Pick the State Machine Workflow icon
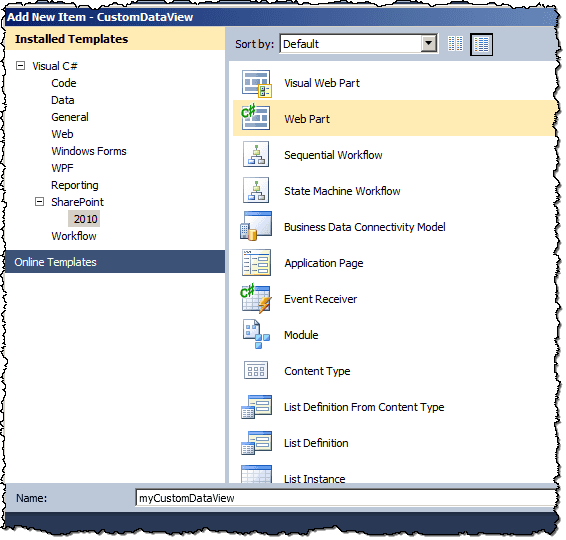566x540 pixels. click(x=256, y=190)
